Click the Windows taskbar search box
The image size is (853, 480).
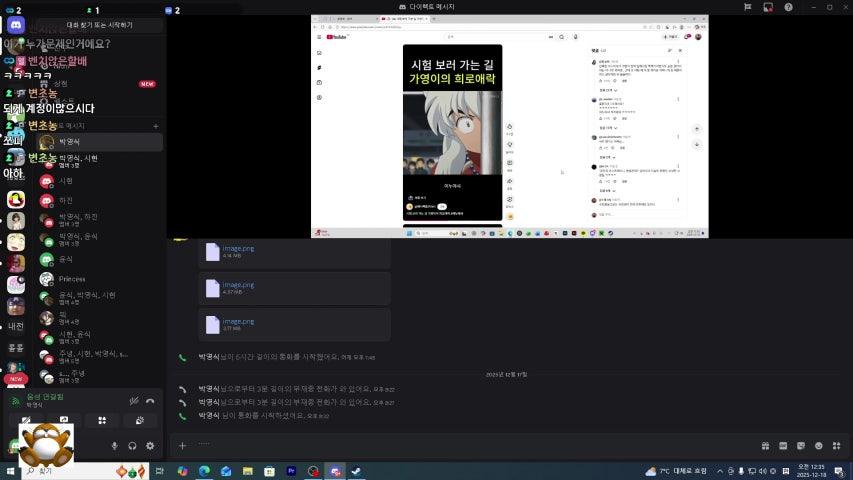(x=84, y=471)
